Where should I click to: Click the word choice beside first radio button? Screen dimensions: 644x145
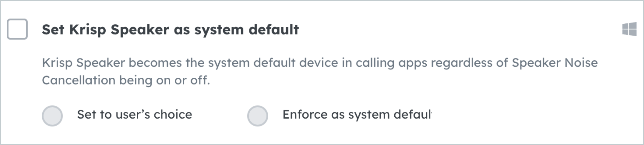pos(173,115)
